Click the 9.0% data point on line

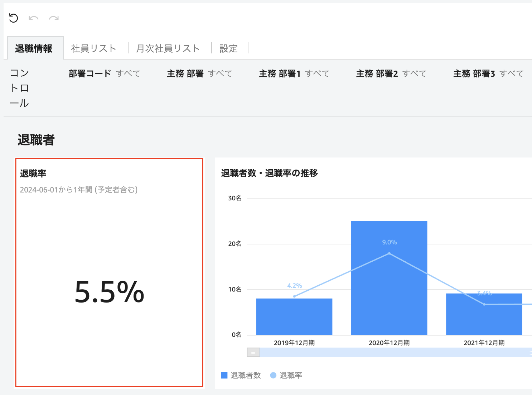389,253
